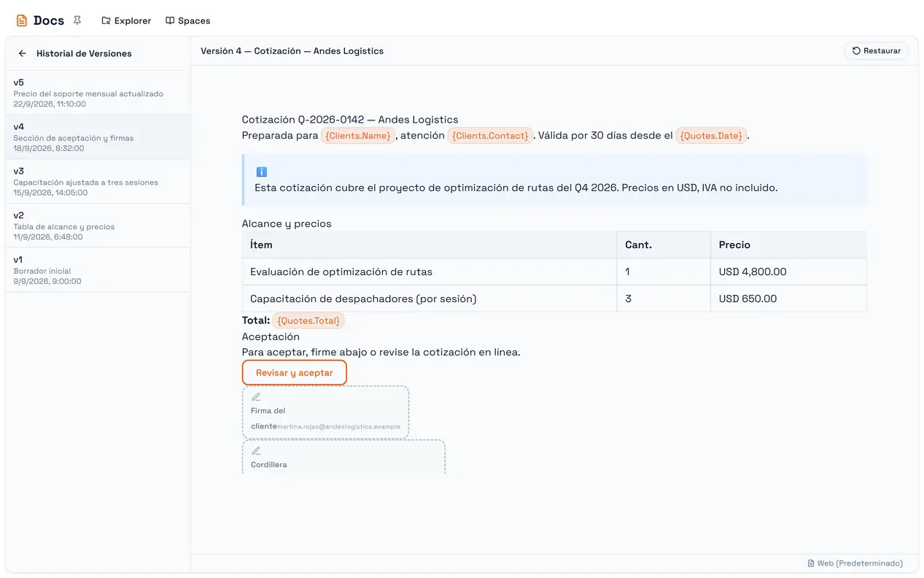Viewport: 924px width, 578px height.
Task: Click the title 'Cotización Q-2026-0142 — Andes Logistics'
Action: tap(350, 120)
